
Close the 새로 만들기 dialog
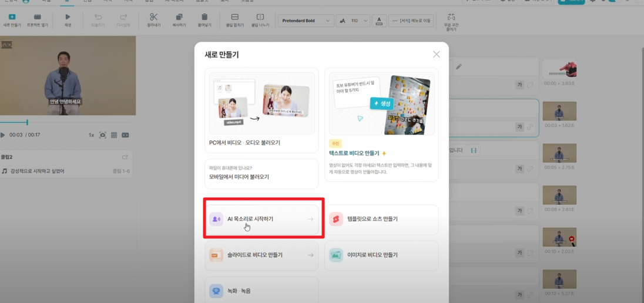coord(436,54)
